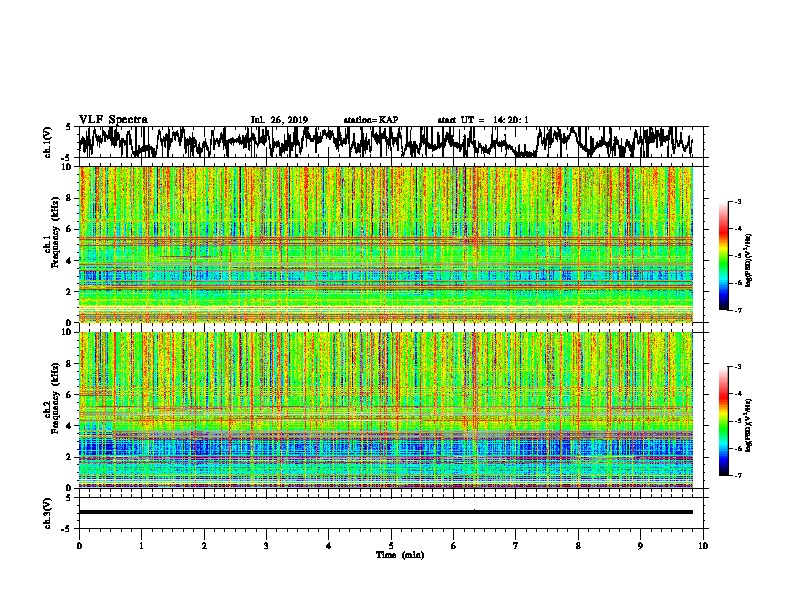Click the ch.1 "Frequency (kHz)" axis label
The height and width of the screenshot is (612, 792).
(x=55, y=232)
